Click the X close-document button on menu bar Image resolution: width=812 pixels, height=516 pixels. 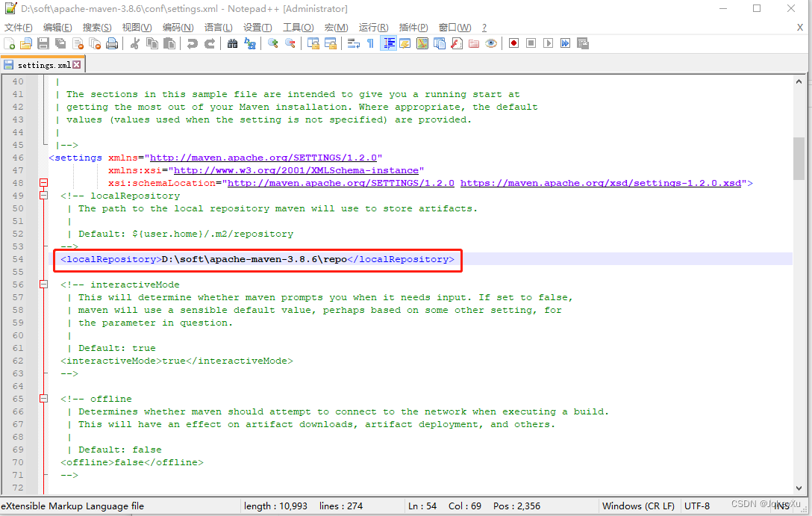tap(799, 28)
